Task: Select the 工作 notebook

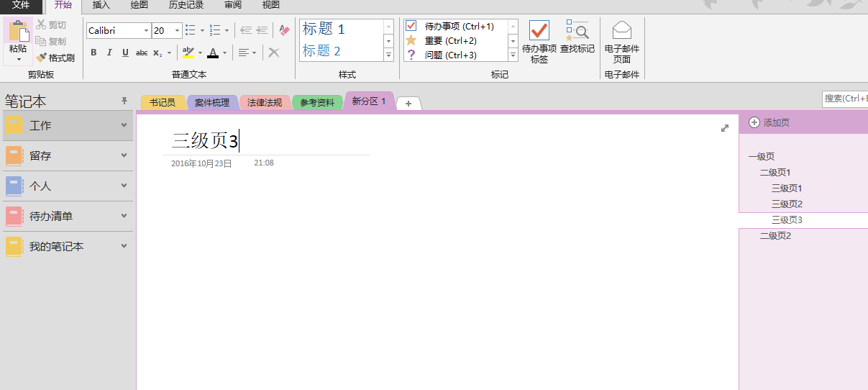Action: click(x=68, y=125)
